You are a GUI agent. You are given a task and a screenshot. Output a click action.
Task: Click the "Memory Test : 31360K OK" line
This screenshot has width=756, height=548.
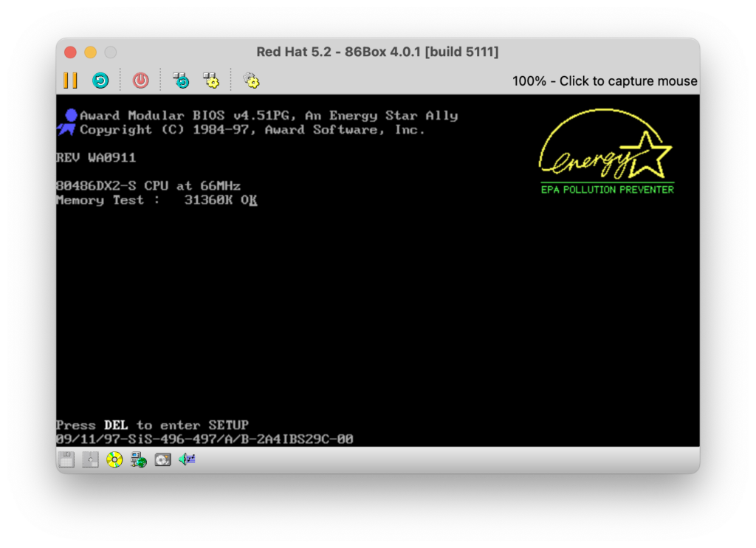[157, 199]
